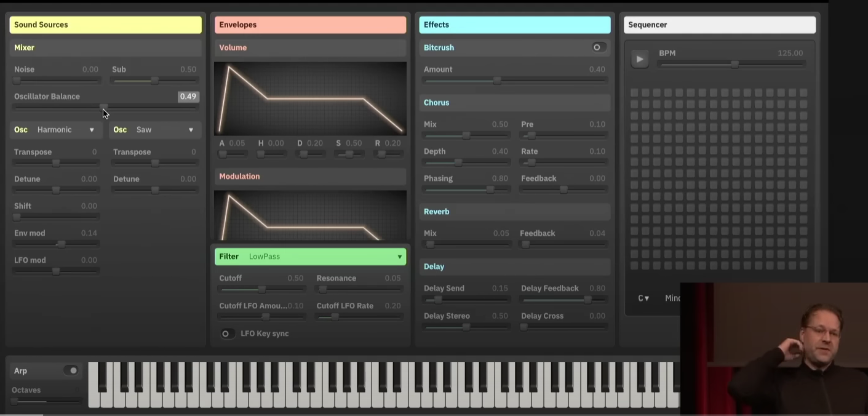Click the Reverb section heading
Image resolution: width=868 pixels, height=416 pixels.
click(515, 212)
